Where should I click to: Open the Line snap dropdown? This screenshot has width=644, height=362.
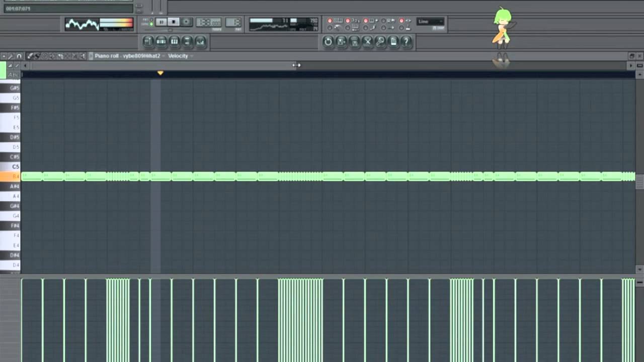click(430, 22)
